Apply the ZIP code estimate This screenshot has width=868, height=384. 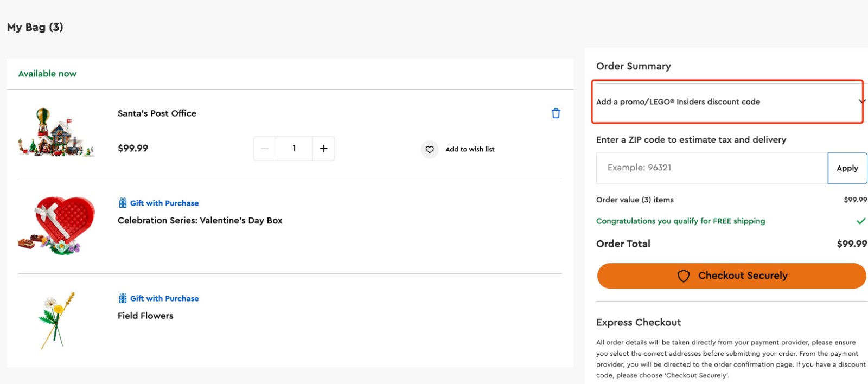pos(847,168)
